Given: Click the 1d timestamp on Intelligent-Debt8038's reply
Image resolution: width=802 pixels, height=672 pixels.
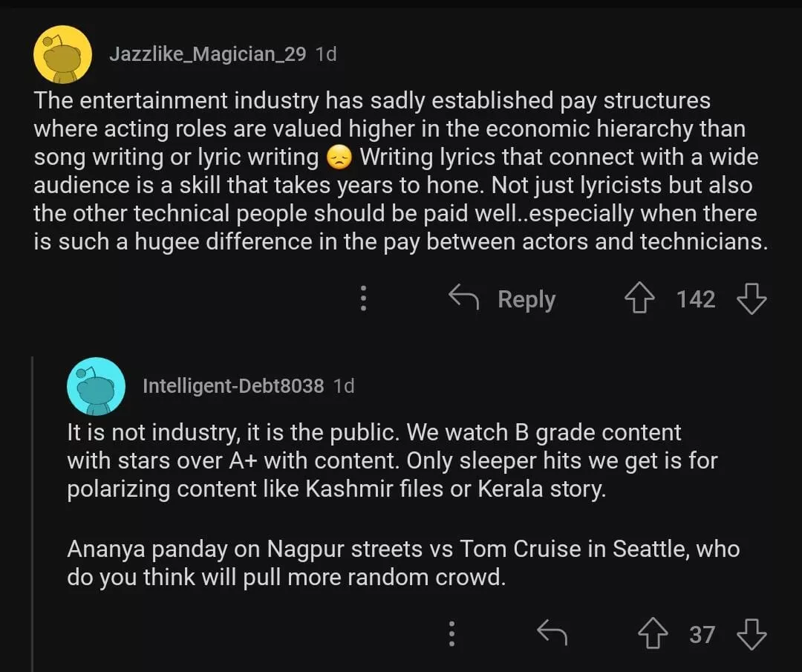Looking at the screenshot, I should pos(344,385).
